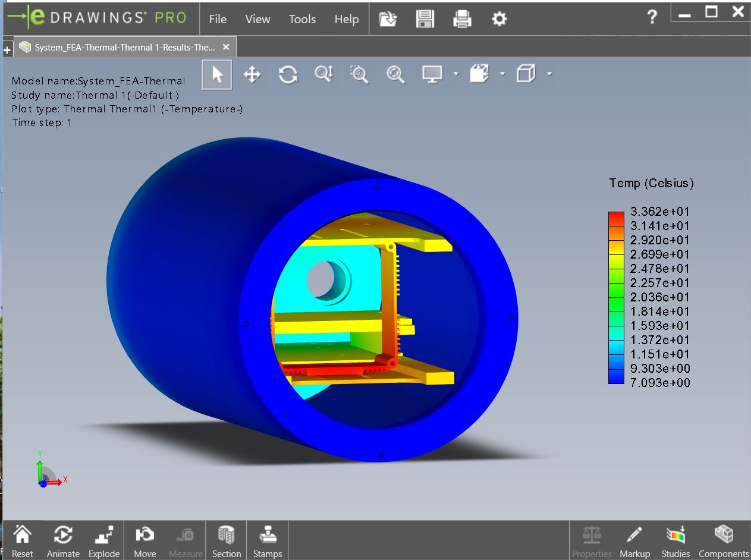
Task: Click the Section tool
Action: click(x=227, y=541)
